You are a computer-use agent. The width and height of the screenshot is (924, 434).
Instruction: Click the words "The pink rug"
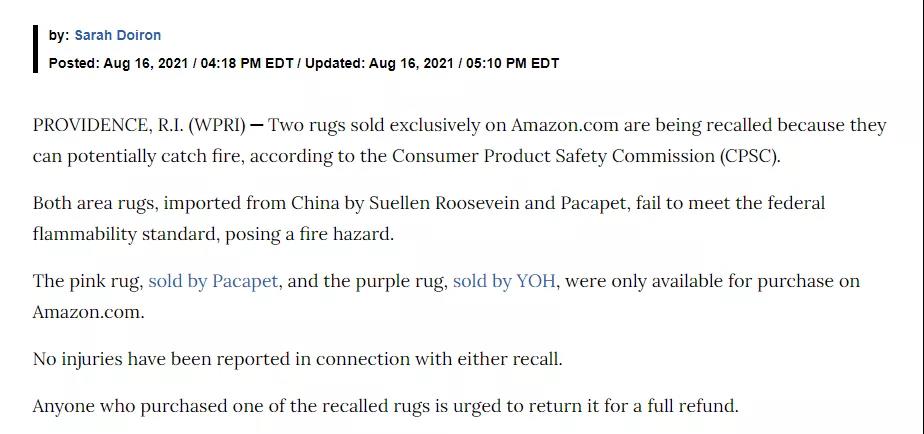pos(87,281)
